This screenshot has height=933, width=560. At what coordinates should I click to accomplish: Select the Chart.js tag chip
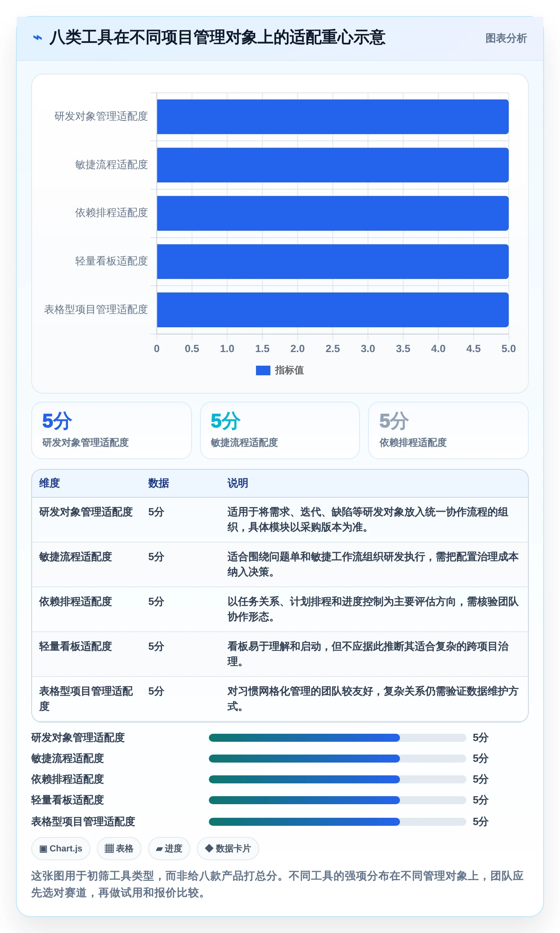point(61,849)
